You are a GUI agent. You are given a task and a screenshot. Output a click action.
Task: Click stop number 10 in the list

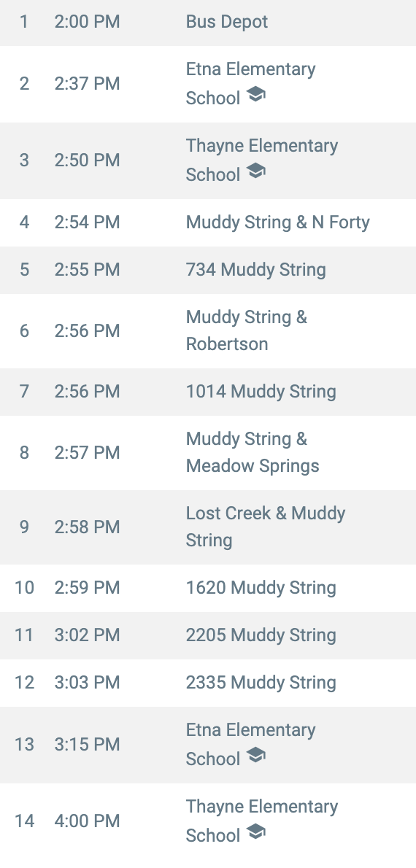point(24,587)
